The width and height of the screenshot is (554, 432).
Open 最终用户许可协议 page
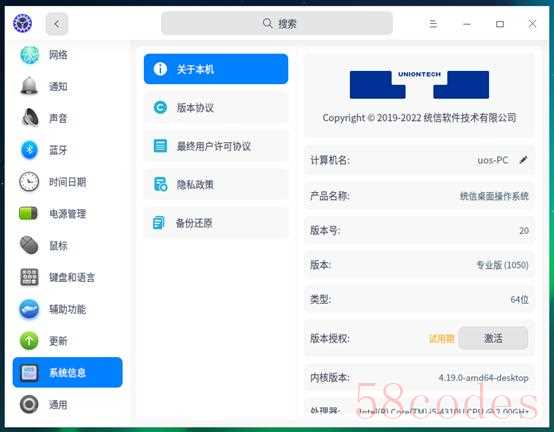(216, 146)
